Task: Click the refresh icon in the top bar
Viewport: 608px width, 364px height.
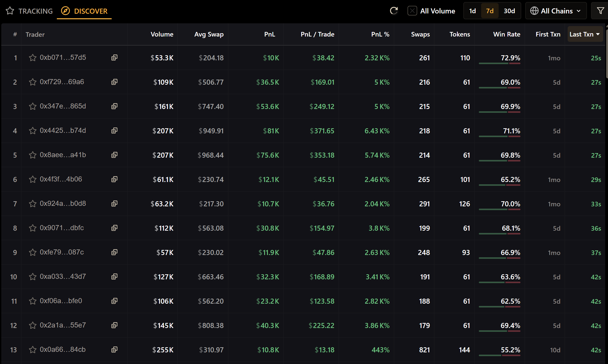Action: point(394,11)
